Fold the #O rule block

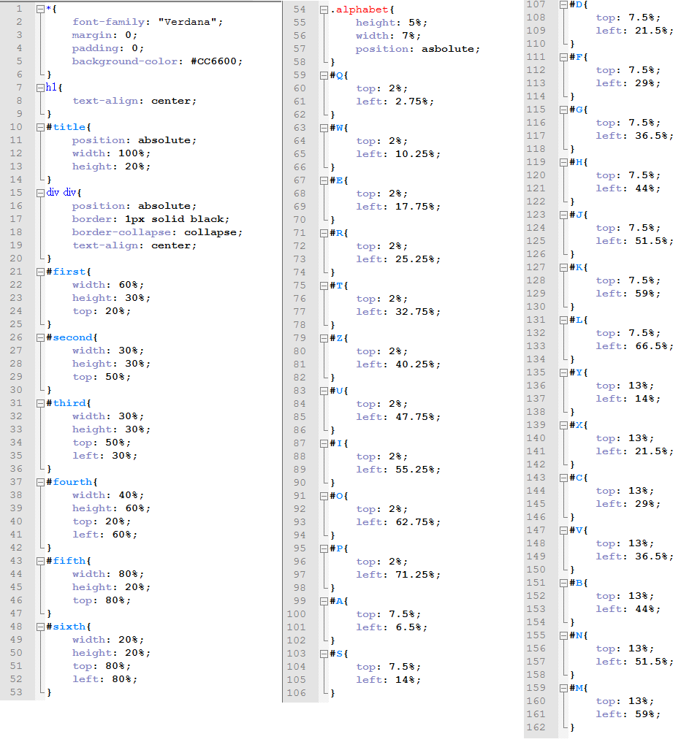point(324,496)
